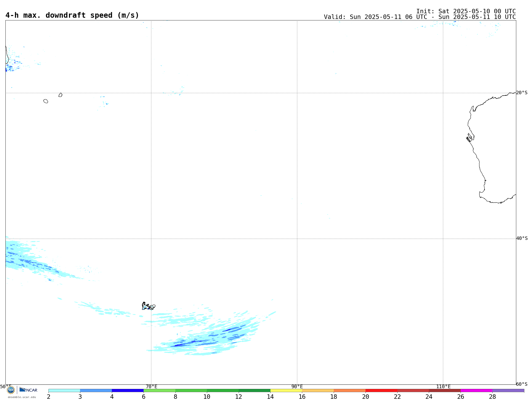Click the colorbar tick label '4'
Screen dimensions: 532x400
point(112,397)
